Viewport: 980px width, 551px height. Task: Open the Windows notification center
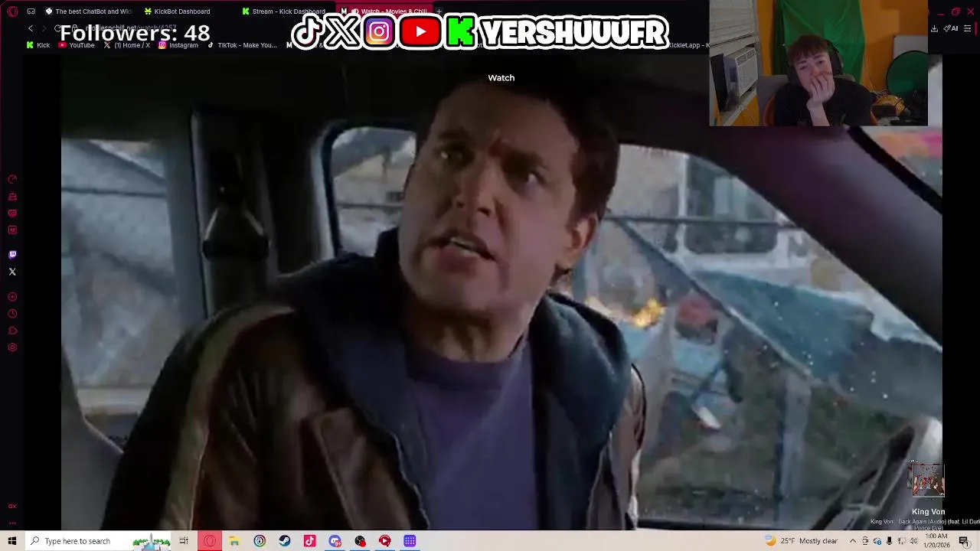[964, 541]
